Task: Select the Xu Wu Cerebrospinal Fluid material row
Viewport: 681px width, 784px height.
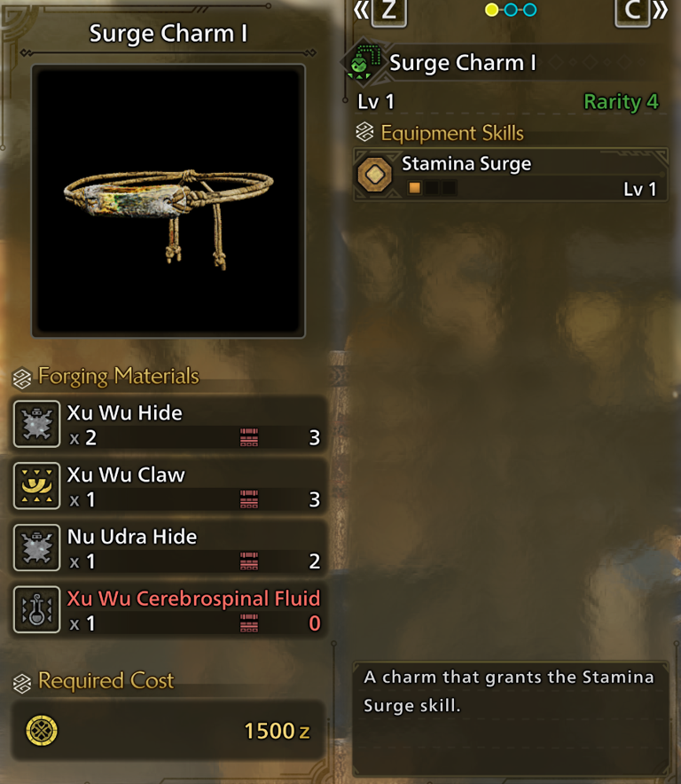Action: (x=168, y=610)
